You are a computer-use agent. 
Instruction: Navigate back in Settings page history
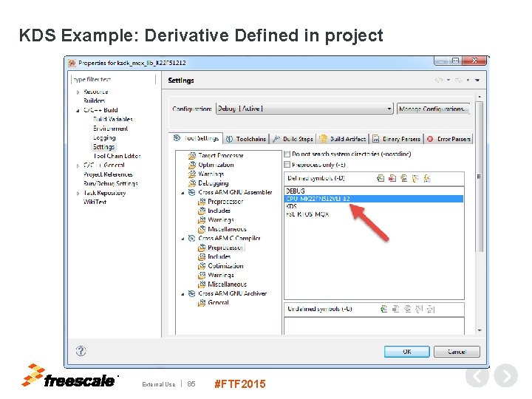(x=439, y=80)
